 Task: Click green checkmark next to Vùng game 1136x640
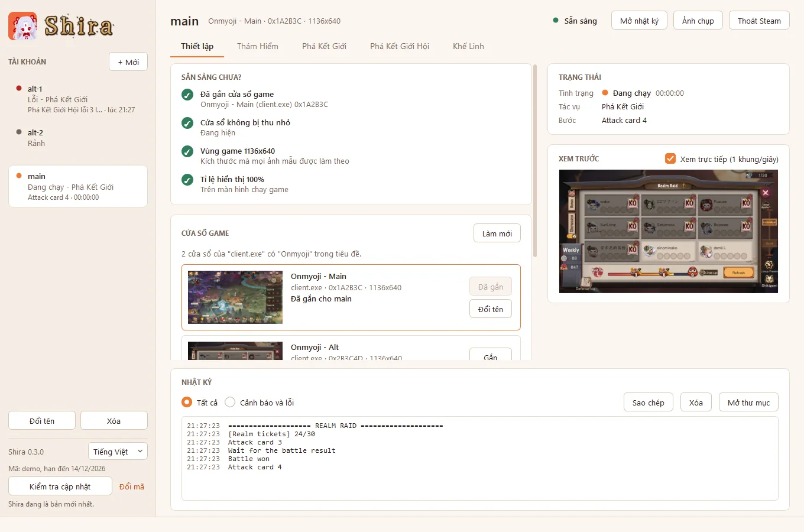pos(187,151)
